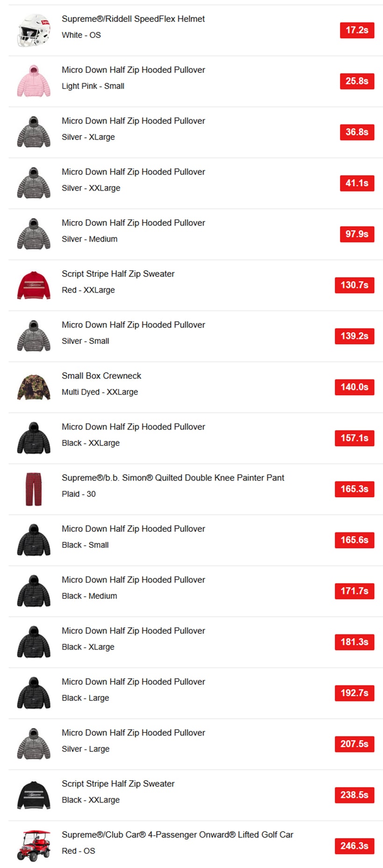Click the 207.5s badge for Silver Large
Screen dimensions: 383x868
pos(355,744)
